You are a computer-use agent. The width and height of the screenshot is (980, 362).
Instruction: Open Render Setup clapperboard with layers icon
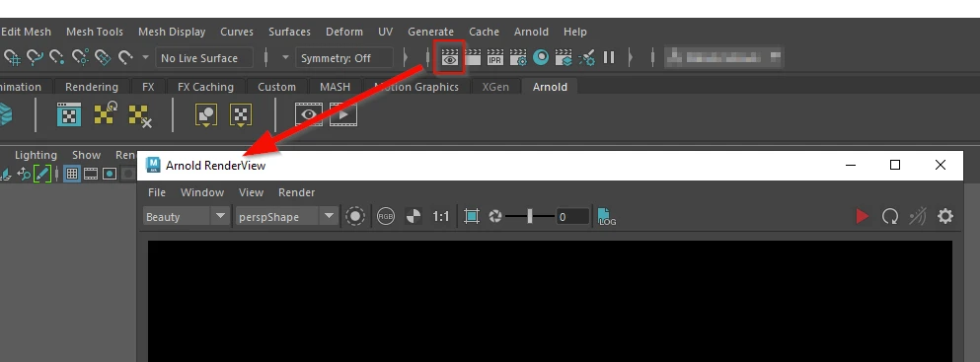click(564, 58)
